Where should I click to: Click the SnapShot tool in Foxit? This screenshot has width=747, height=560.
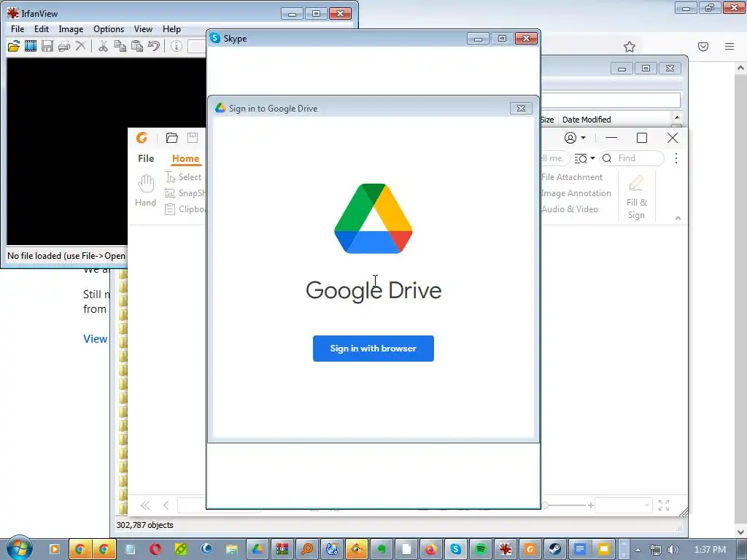point(185,192)
